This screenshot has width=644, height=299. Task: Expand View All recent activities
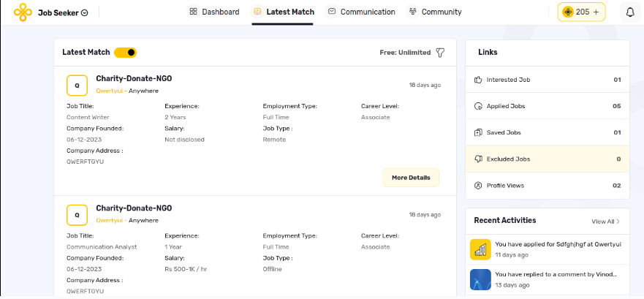point(605,221)
